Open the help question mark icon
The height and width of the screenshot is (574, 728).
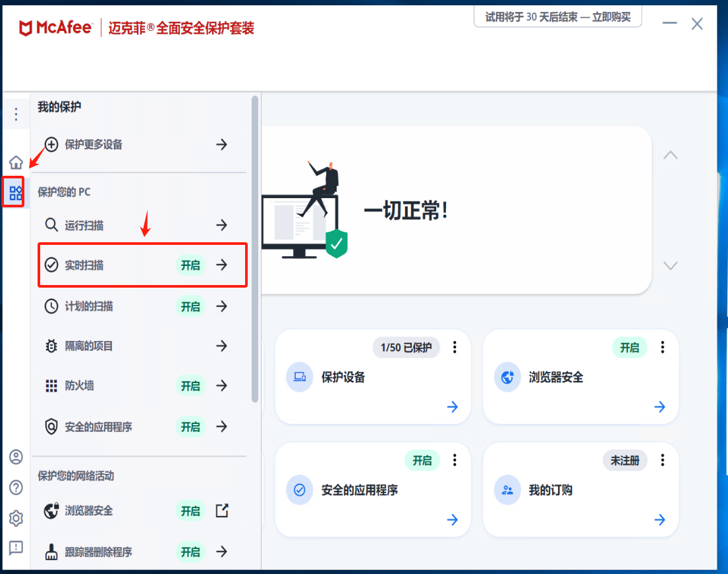(16, 488)
